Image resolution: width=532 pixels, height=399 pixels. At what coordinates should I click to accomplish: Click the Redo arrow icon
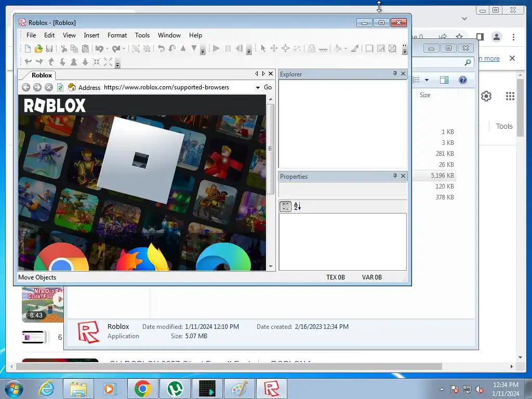(116, 48)
